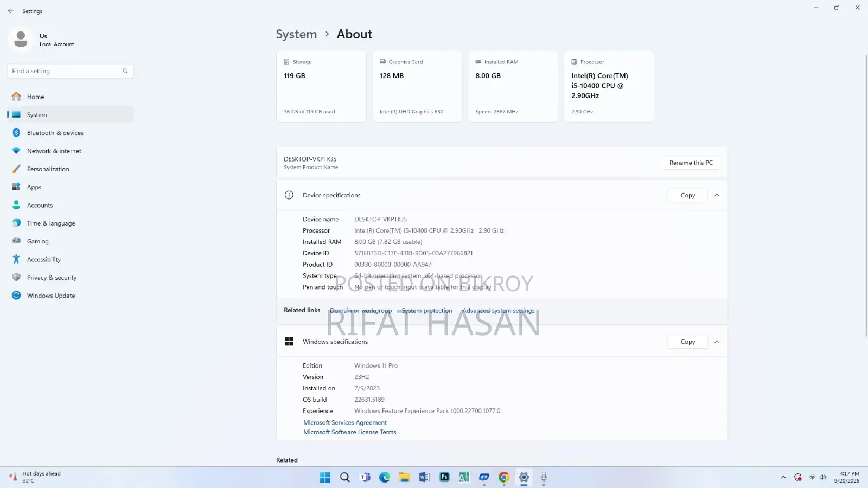Open the Us local account profile picture

pyautogui.click(x=21, y=40)
